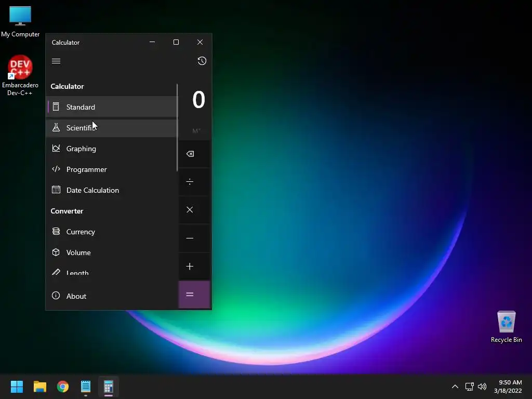Open the About page
The height and width of the screenshot is (399, 532).
click(x=112, y=296)
